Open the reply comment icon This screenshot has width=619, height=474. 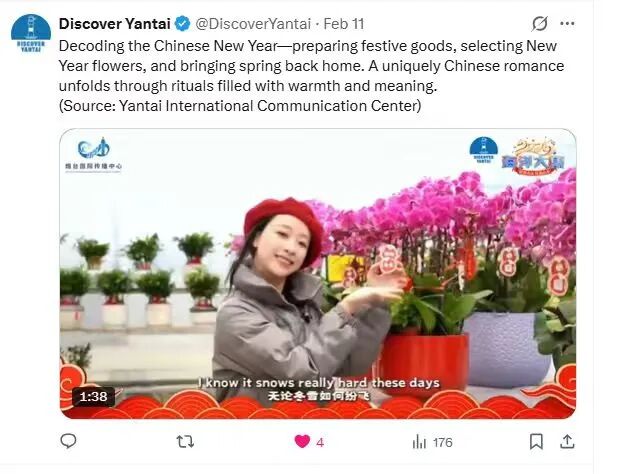pyautogui.click(x=68, y=441)
